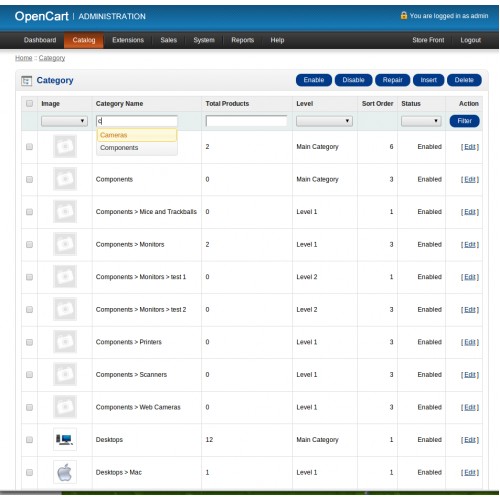The width and height of the screenshot is (500, 500).
Task: Check the box for Components > Printers
Action: (29, 342)
